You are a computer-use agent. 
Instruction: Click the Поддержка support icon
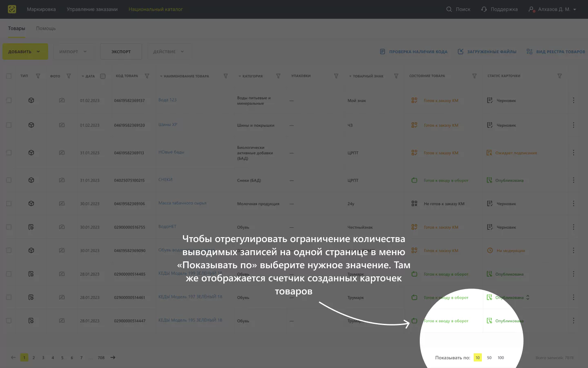[x=484, y=9]
